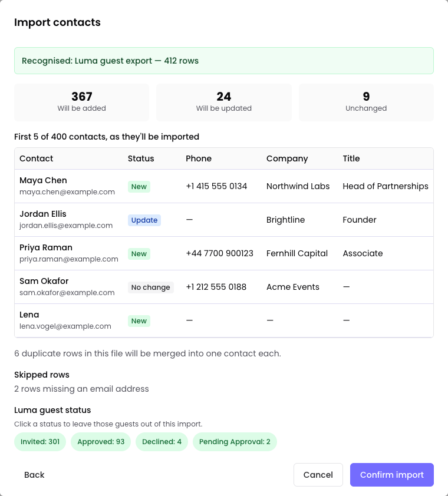Select the Maya Chen contact name
The height and width of the screenshot is (496, 448).
click(x=43, y=180)
